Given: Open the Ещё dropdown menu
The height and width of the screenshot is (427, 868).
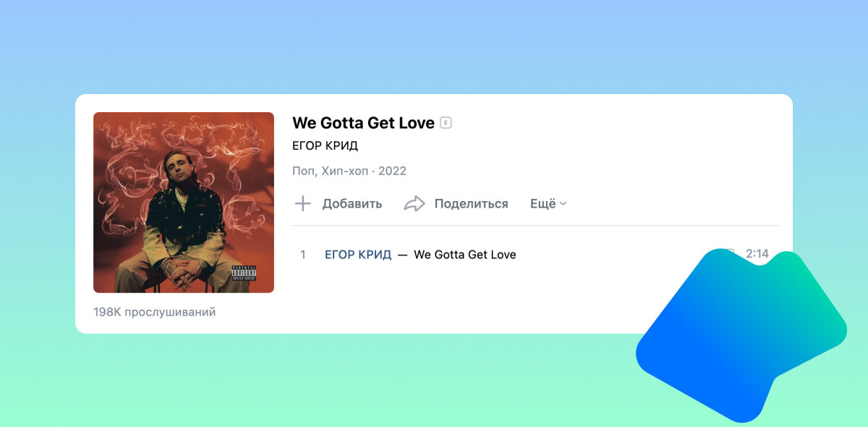Looking at the screenshot, I should point(548,203).
